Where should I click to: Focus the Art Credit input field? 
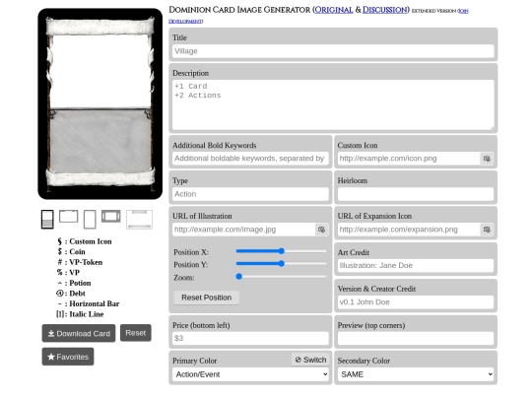point(416,266)
